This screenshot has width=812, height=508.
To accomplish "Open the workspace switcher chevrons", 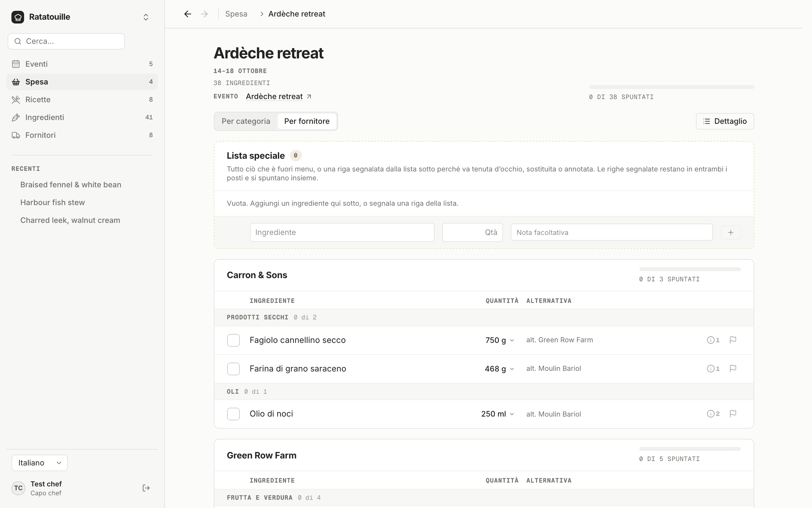I will click(146, 17).
